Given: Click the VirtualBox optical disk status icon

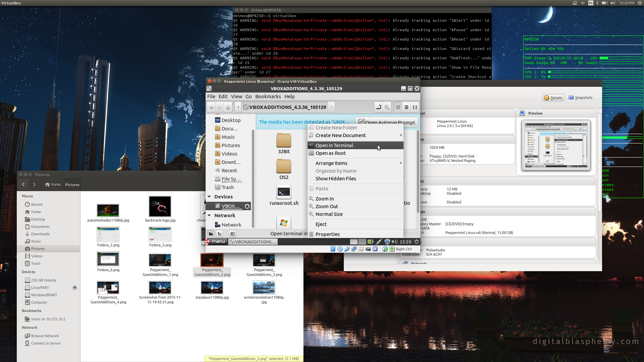Looking at the screenshot, I should pyautogui.click(x=340, y=249).
